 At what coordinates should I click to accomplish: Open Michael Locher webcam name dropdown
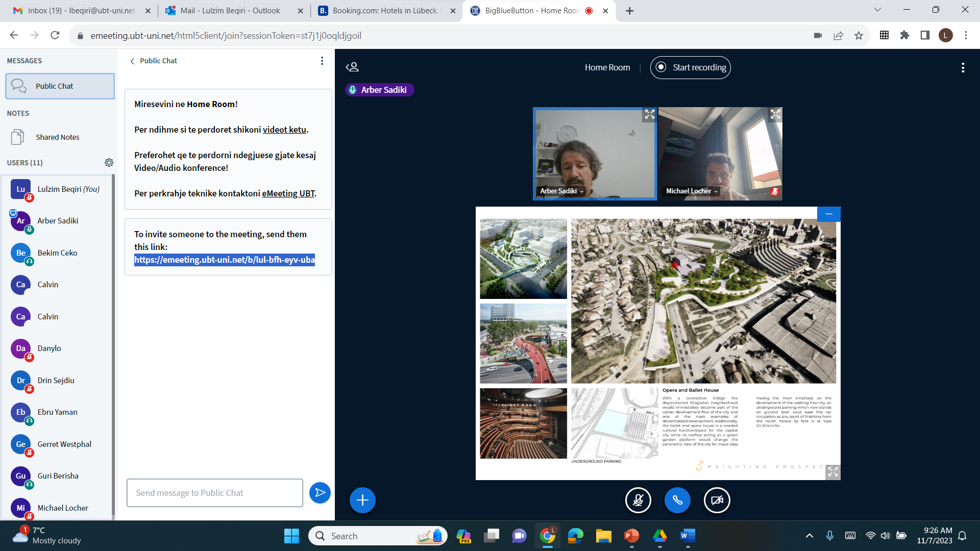[692, 191]
